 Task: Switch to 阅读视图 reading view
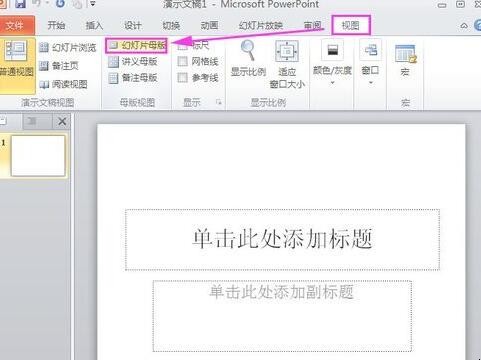coord(63,84)
